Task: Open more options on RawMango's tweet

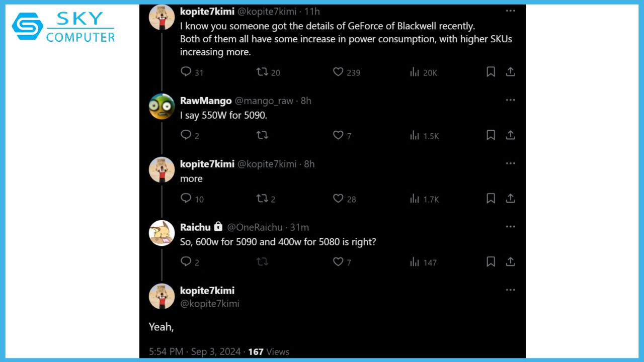Action: point(510,100)
